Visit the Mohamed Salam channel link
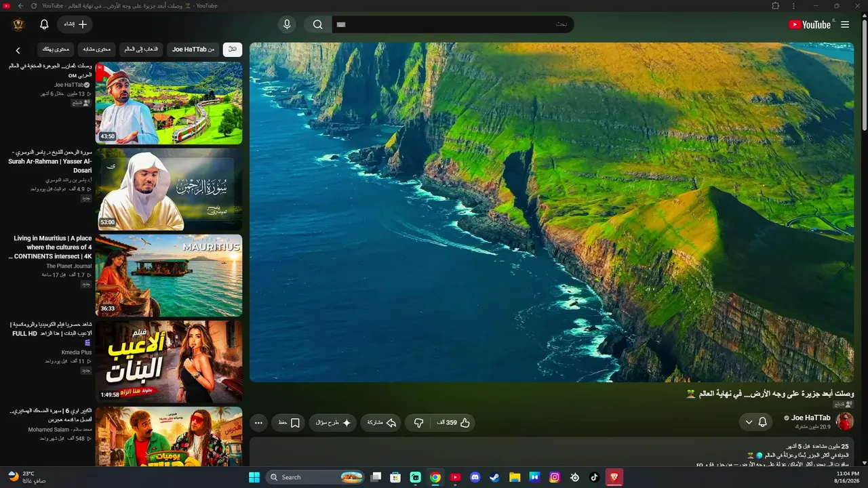The height and width of the screenshot is (488, 868). pos(60,430)
